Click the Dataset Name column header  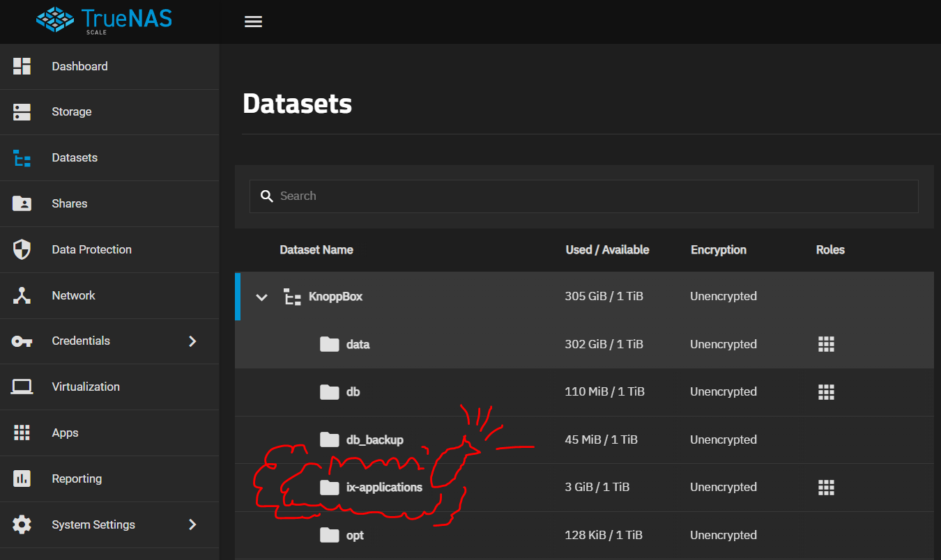[x=316, y=250]
